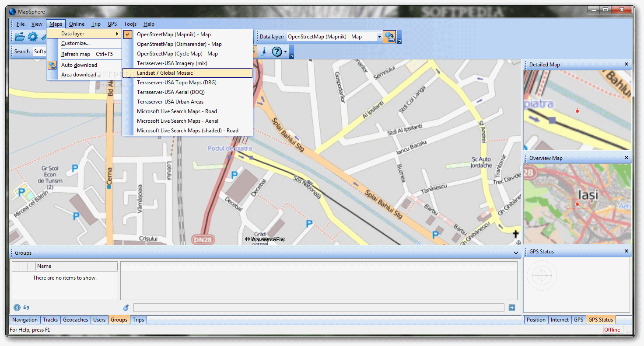Open dropdown arrow next to help icon
The image size is (644, 346).
point(285,52)
